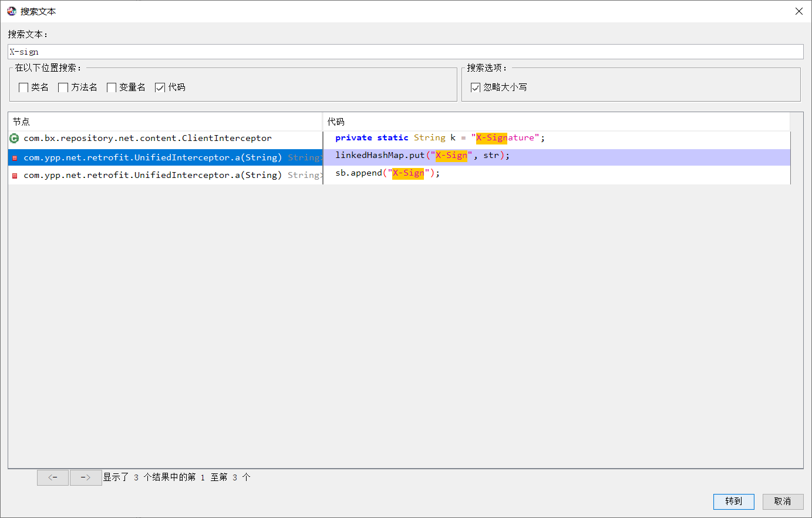Go to previous results with the <- button
The width and height of the screenshot is (812, 518).
pyautogui.click(x=53, y=477)
